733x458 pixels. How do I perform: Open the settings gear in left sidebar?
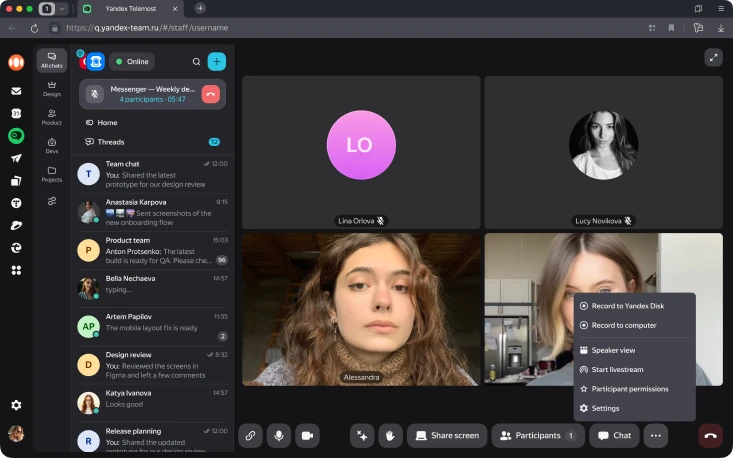coord(16,405)
